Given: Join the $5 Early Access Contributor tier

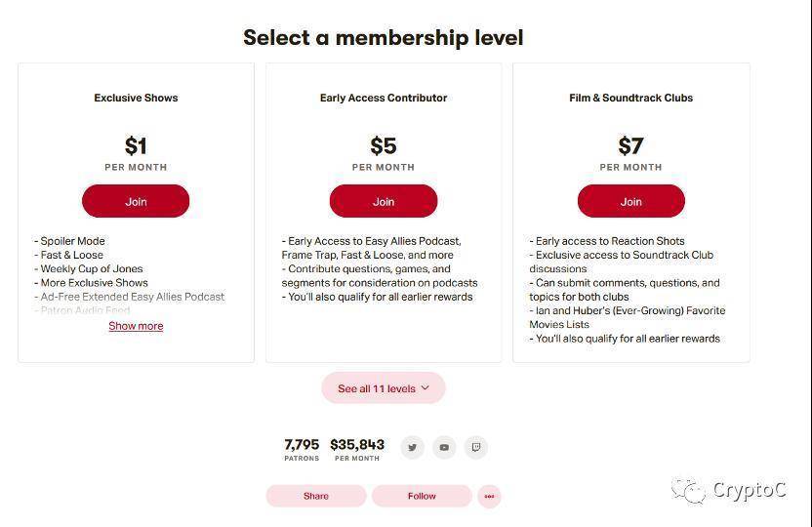Looking at the screenshot, I should click(x=384, y=201).
